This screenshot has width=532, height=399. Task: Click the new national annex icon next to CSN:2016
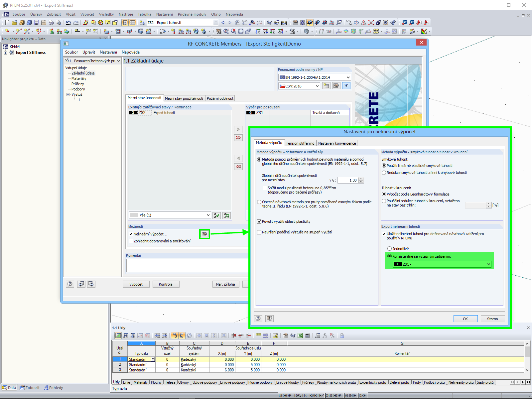click(326, 86)
